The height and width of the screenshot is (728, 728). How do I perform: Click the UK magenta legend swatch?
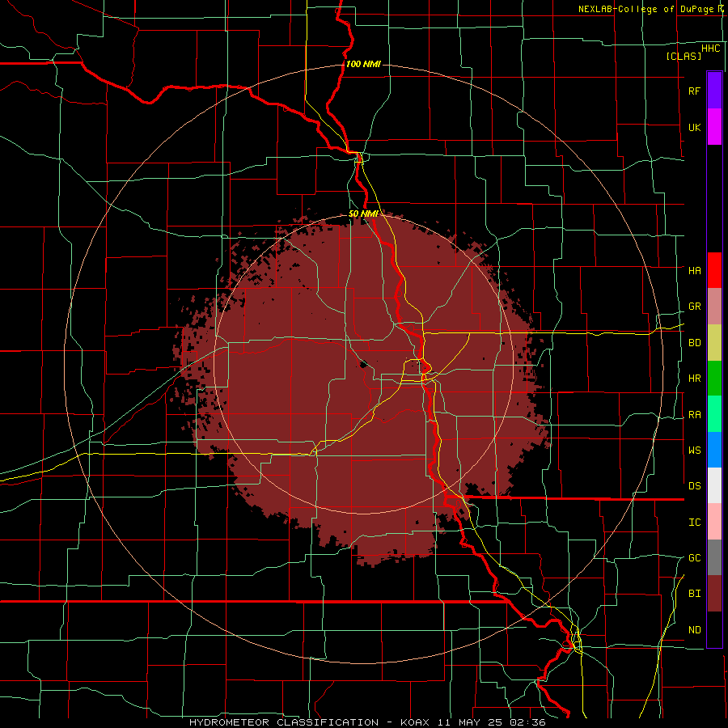(714, 127)
